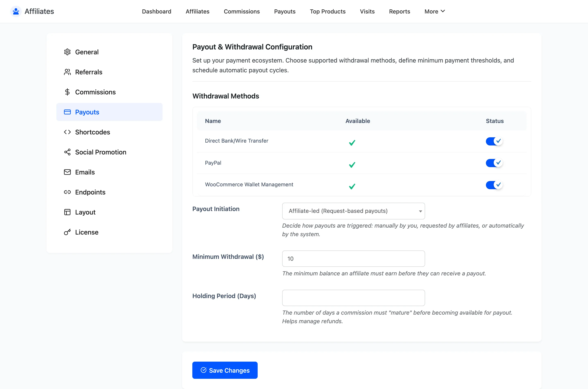Viewport: 588px width, 389px height.
Task: Select General settings tab in sidebar
Action: 109,52
